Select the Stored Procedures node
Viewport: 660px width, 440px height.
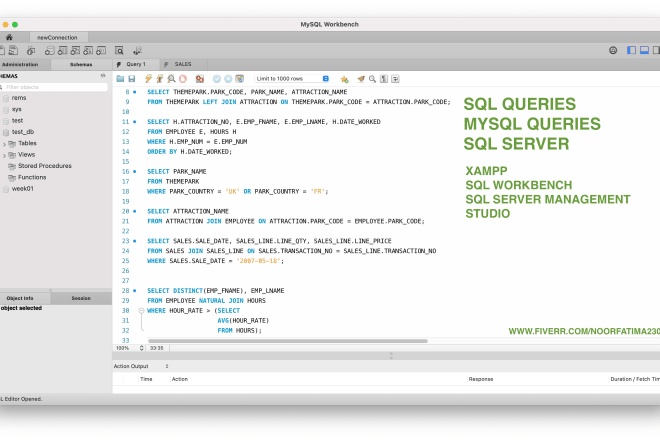click(44, 166)
